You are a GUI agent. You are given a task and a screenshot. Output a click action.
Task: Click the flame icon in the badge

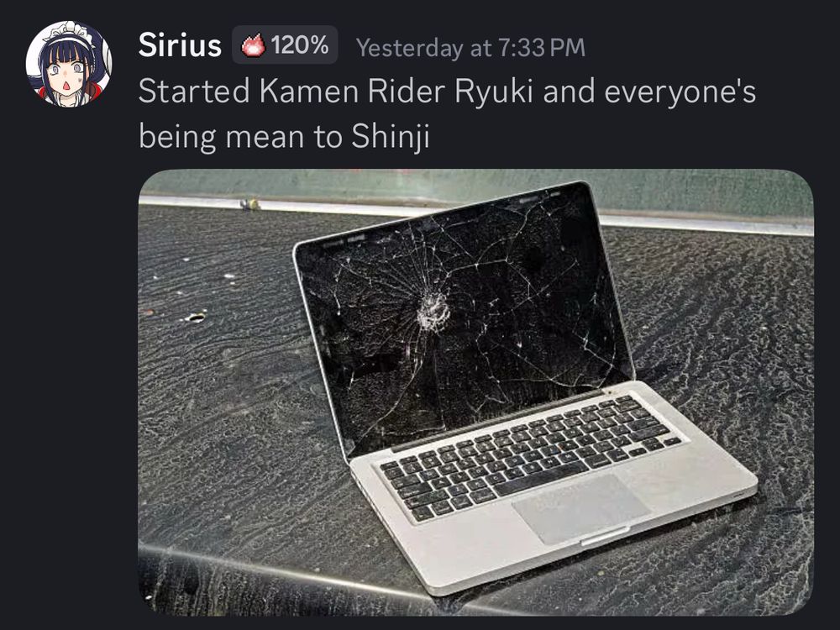point(253,45)
